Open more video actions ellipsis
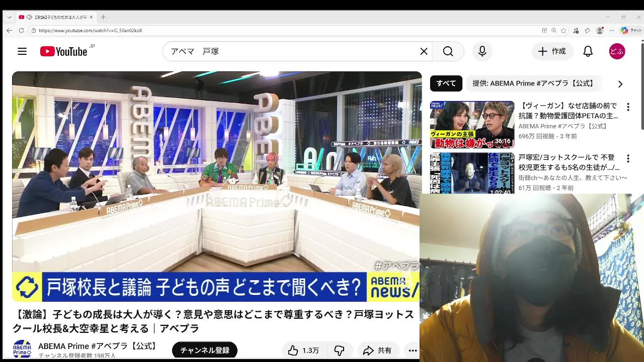The image size is (644, 362). tap(413, 350)
